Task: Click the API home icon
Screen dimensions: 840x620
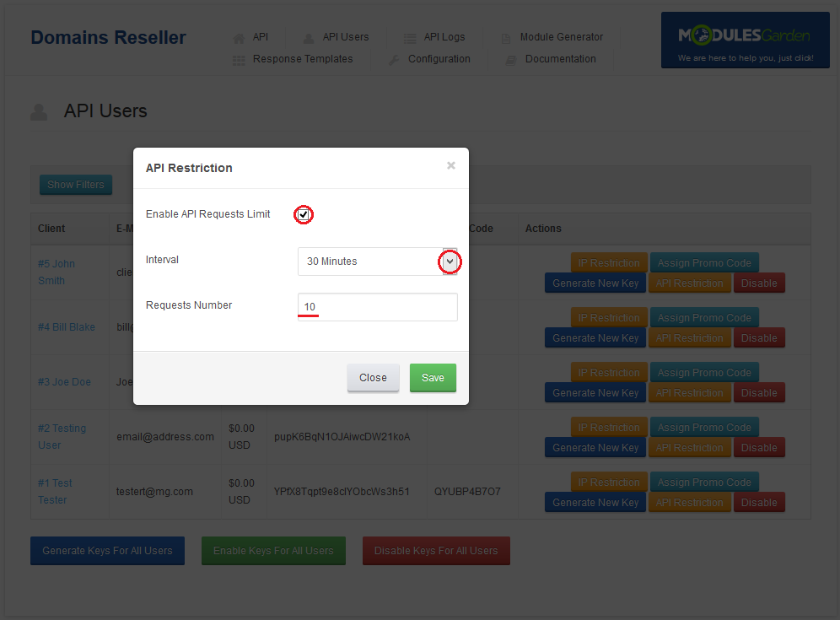Action: click(239, 38)
